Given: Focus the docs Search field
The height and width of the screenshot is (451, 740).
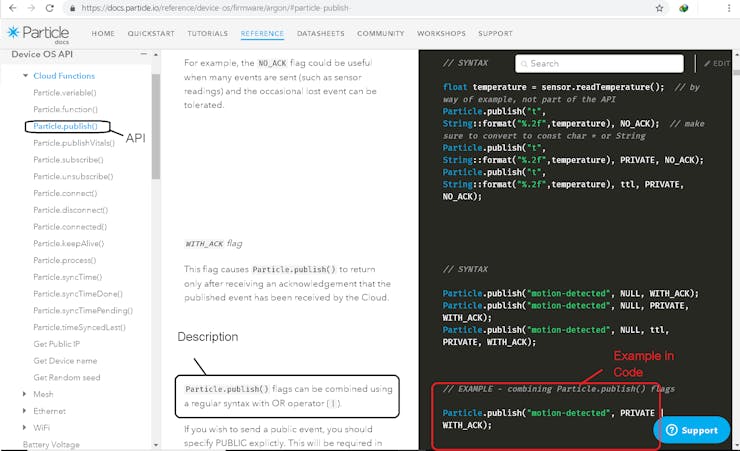Looking at the screenshot, I should click(599, 63).
